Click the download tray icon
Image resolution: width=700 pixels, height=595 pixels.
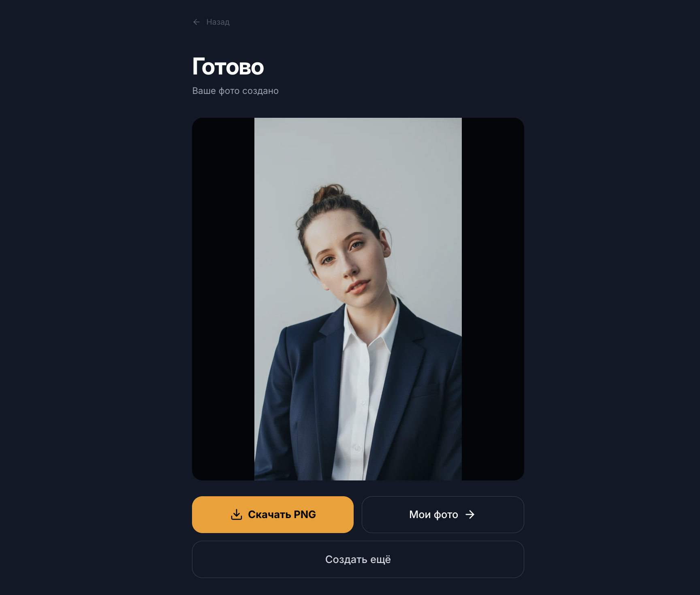tap(237, 514)
